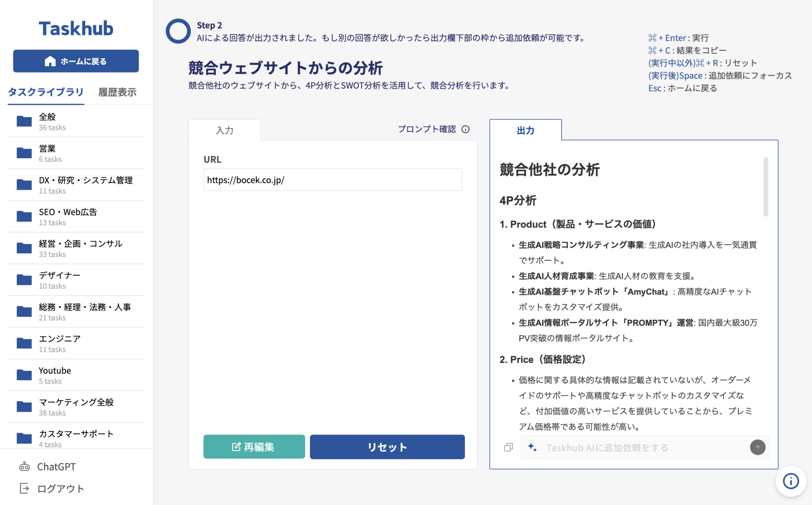Select the 出力 tab
Image resolution: width=812 pixels, height=505 pixels.
(x=526, y=130)
